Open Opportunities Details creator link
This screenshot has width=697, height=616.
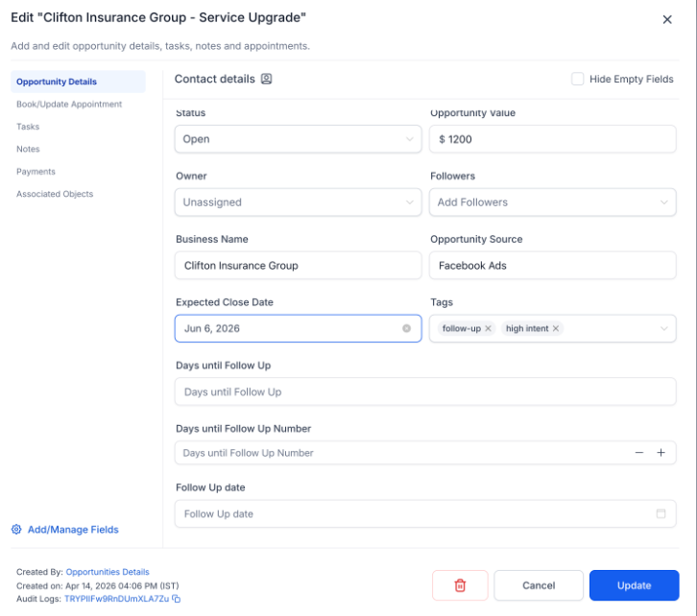click(x=108, y=572)
